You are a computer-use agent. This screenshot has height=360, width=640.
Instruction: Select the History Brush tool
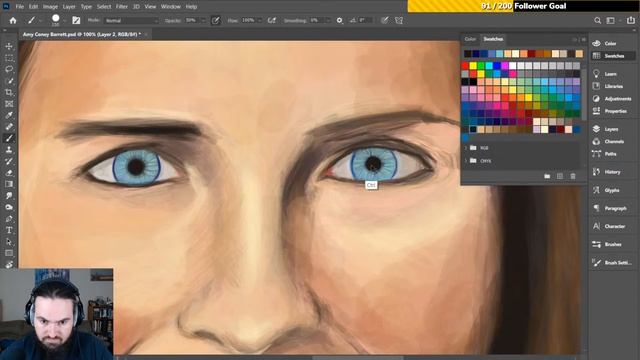[x=9, y=161]
